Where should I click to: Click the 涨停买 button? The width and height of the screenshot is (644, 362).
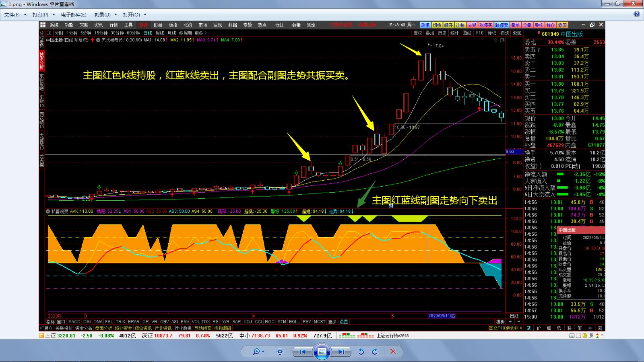486,25
